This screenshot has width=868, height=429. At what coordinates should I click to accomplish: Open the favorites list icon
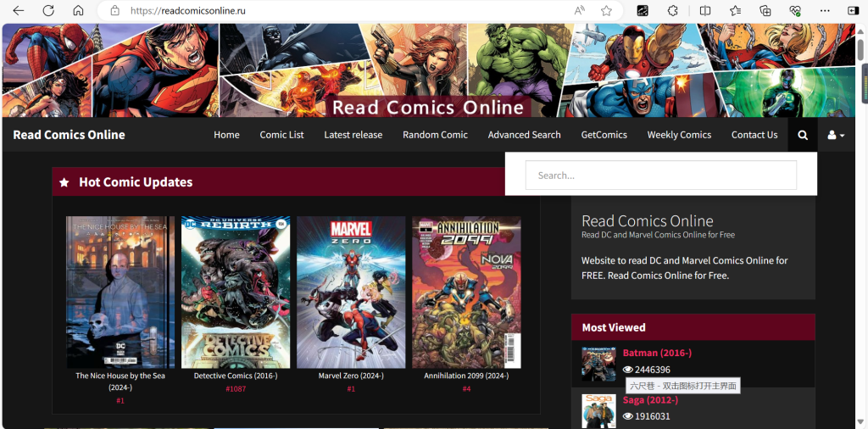click(735, 10)
